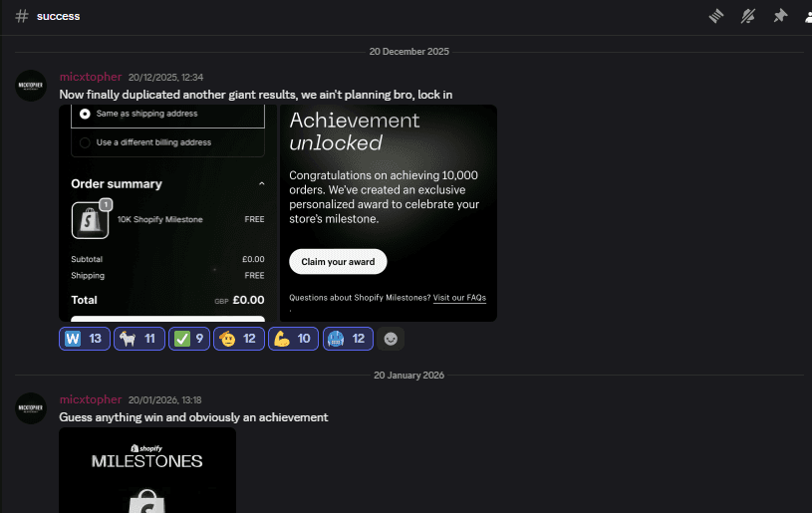Screen dimensions: 812x513
Task: Open the Shopify Milestones image attachment
Action: point(147,470)
